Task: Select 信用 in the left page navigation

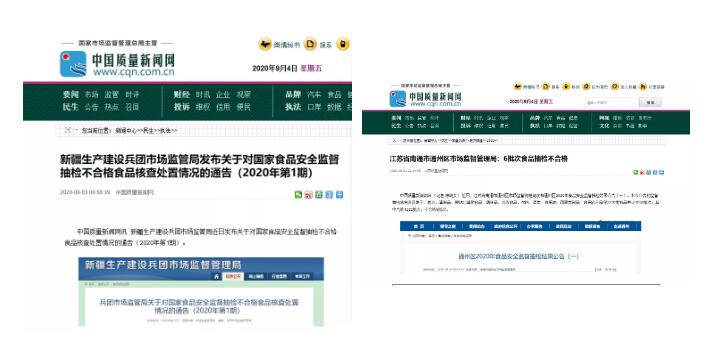Action: coord(223,107)
